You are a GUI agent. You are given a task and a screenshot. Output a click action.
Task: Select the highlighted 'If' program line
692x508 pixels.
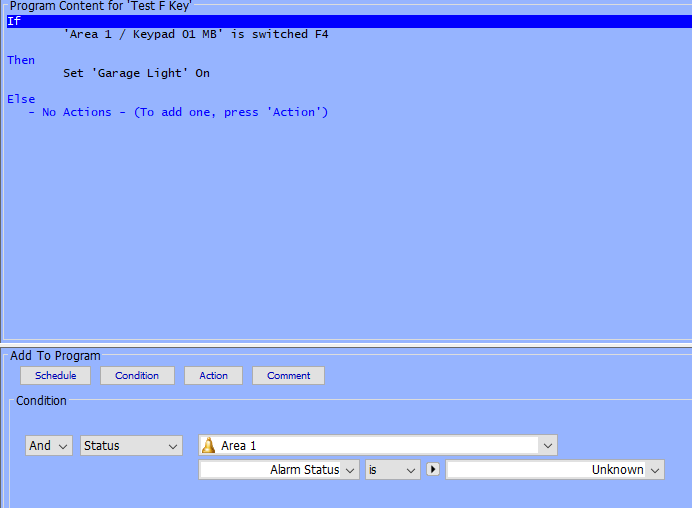point(349,21)
